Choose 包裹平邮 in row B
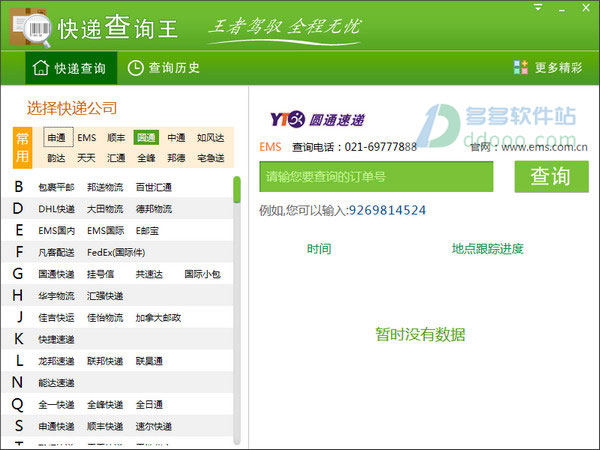The height and width of the screenshot is (450, 600). coord(56,187)
